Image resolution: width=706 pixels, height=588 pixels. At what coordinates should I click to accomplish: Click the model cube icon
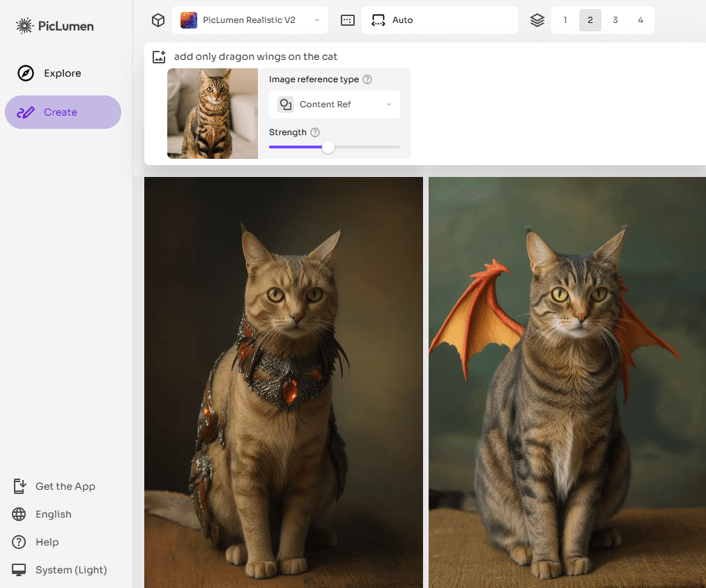coord(158,20)
